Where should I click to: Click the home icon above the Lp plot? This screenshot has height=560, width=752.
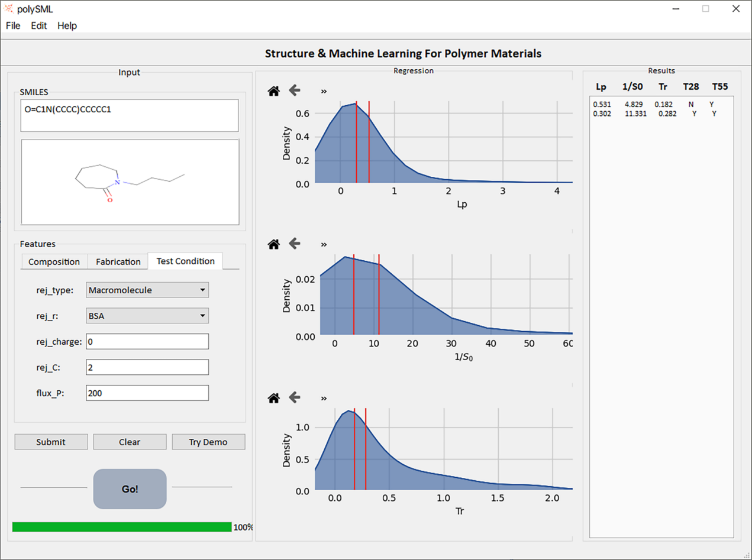[x=273, y=91]
